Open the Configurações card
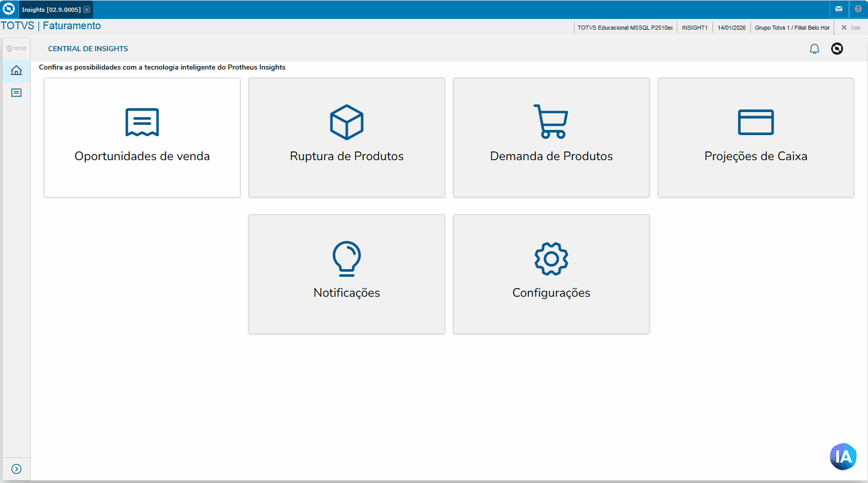This screenshot has height=483, width=868. (551, 274)
